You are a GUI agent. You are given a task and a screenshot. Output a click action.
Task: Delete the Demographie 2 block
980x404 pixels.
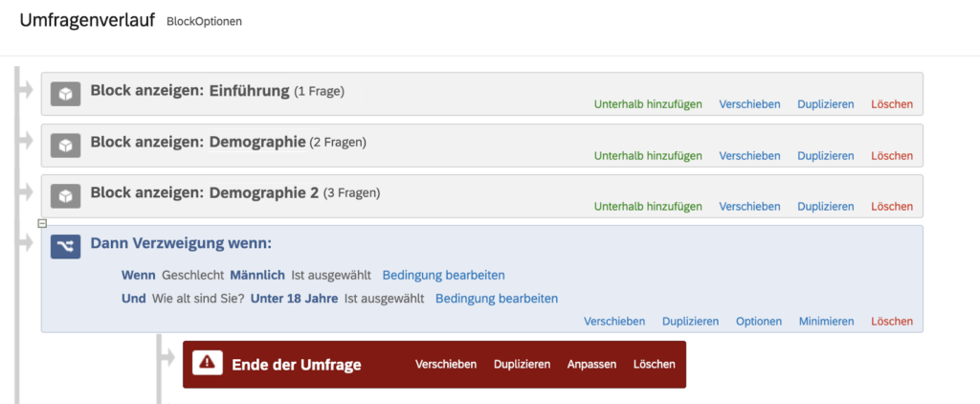point(892,207)
